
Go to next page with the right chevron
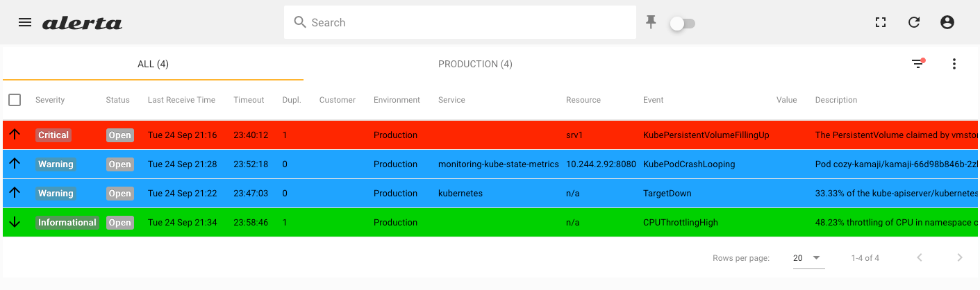(960, 258)
